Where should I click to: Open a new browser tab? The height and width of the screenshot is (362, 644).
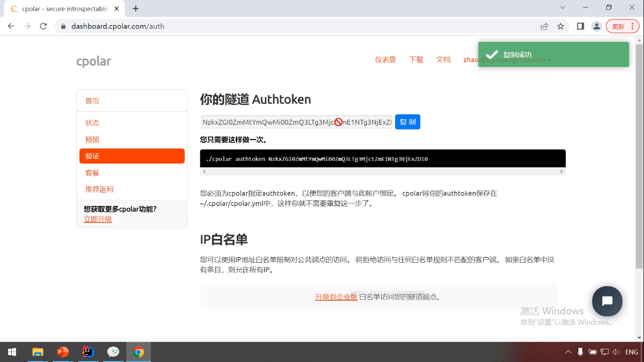coord(136,8)
